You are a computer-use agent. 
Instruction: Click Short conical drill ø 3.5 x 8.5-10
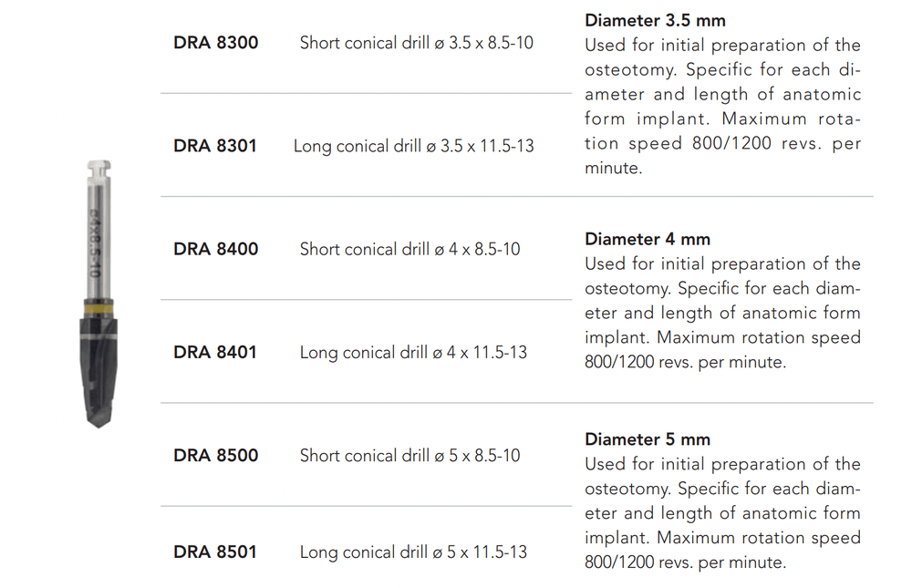tap(416, 43)
